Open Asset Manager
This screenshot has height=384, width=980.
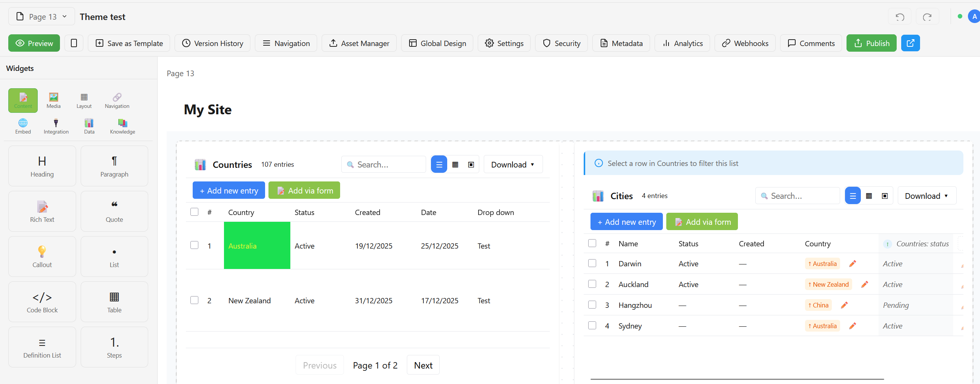pyautogui.click(x=359, y=43)
